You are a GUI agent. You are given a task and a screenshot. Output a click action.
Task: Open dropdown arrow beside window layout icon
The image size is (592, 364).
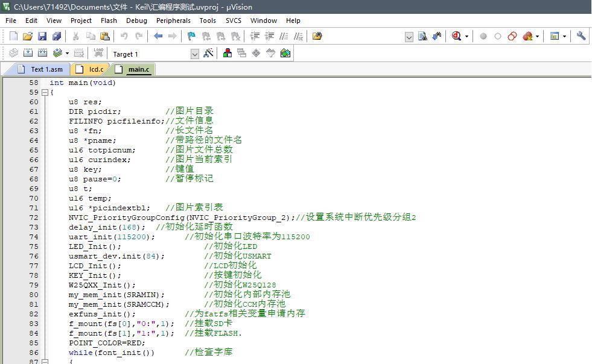click(x=564, y=36)
